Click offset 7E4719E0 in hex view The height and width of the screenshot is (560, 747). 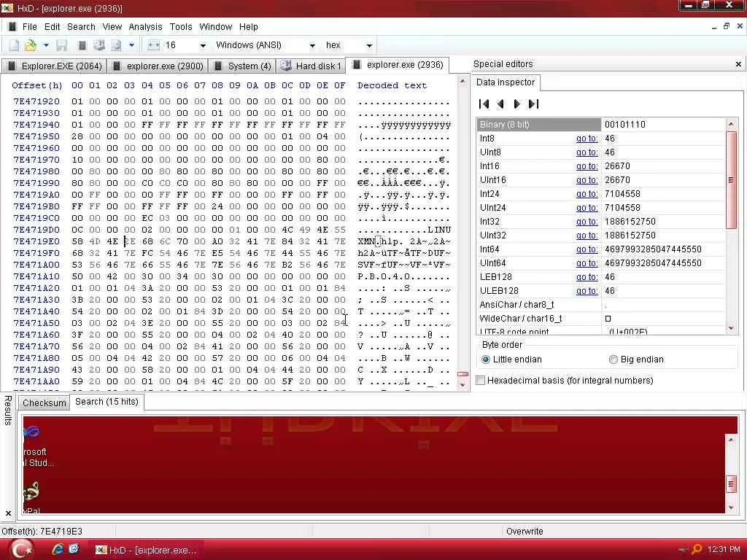(x=36, y=241)
